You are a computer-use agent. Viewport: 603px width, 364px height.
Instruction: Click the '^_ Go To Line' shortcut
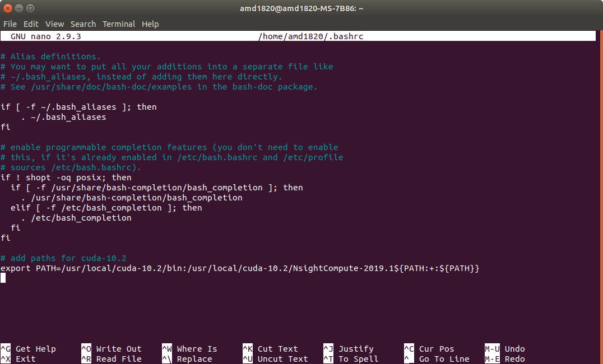click(x=437, y=358)
